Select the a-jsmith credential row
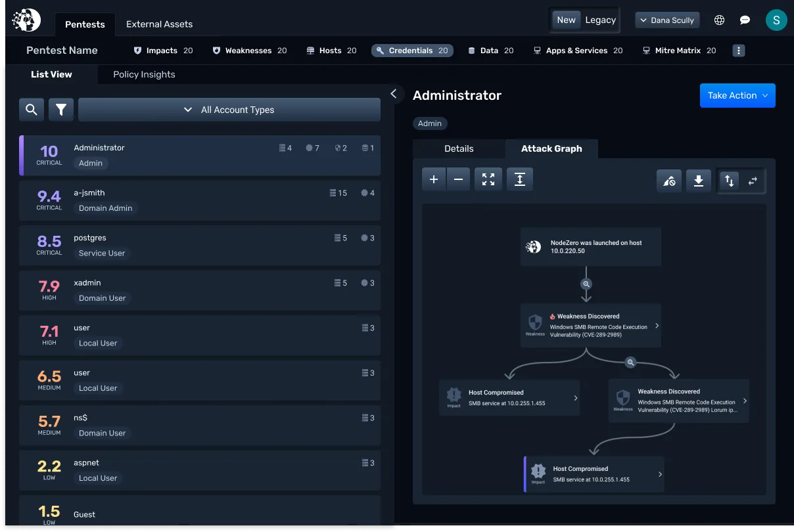The height and width of the screenshot is (532, 794). pos(200,200)
